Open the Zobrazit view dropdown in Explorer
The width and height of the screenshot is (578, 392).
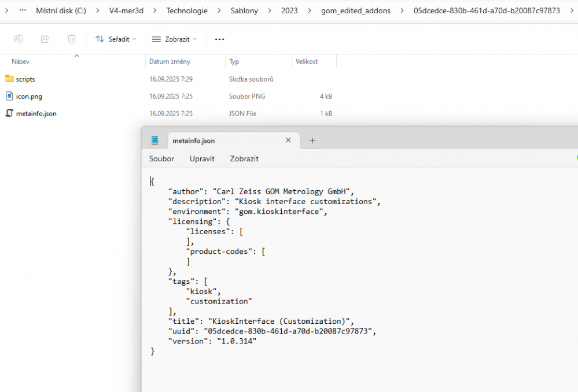(174, 39)
